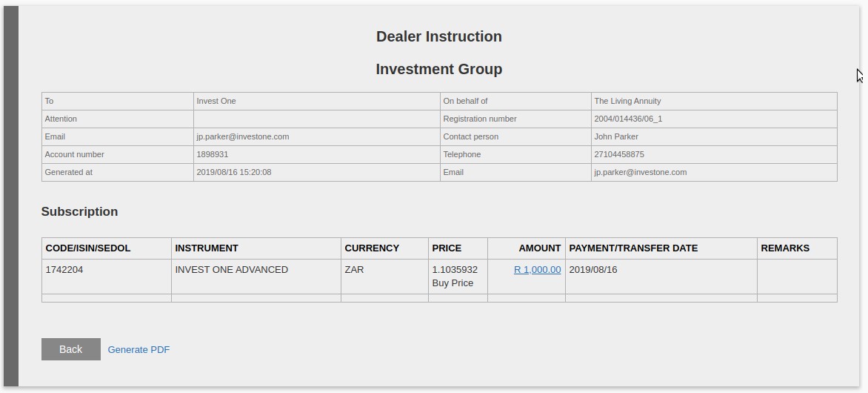868x393 pixels.
Task: Click the Investment Group heading
Action: (x=439, y=69)
